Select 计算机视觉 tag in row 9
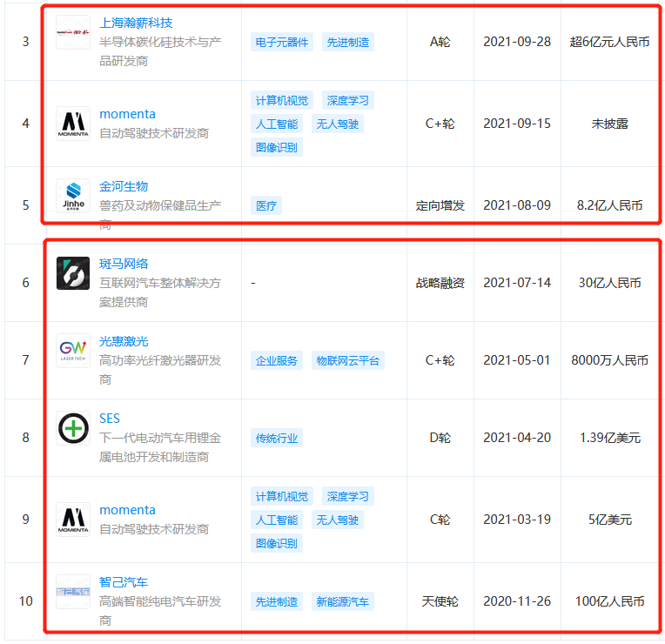The image size is (665, 644). tap(282, 496)
